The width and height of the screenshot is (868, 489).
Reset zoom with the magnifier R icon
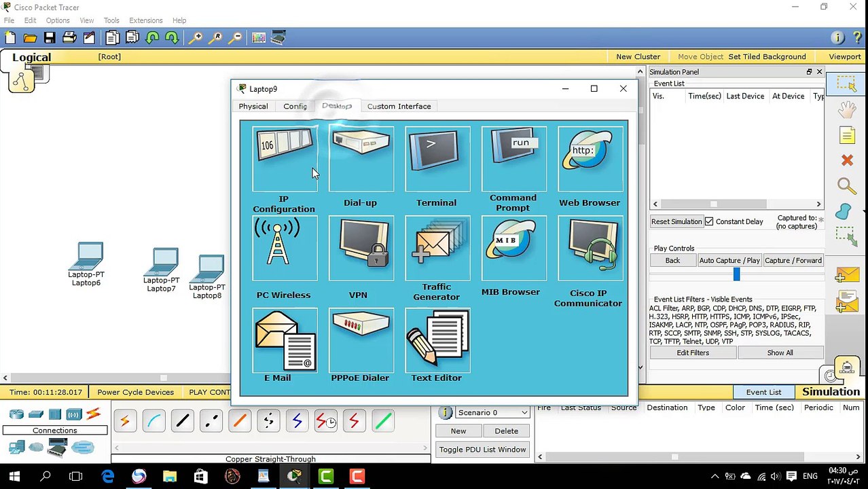point(215,38)
